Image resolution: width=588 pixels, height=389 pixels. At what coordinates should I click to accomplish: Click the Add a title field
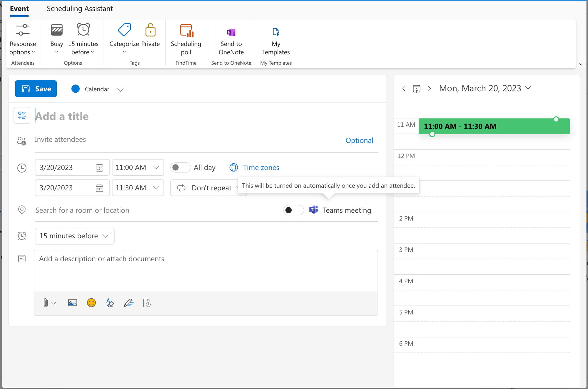tap(118, 116)
